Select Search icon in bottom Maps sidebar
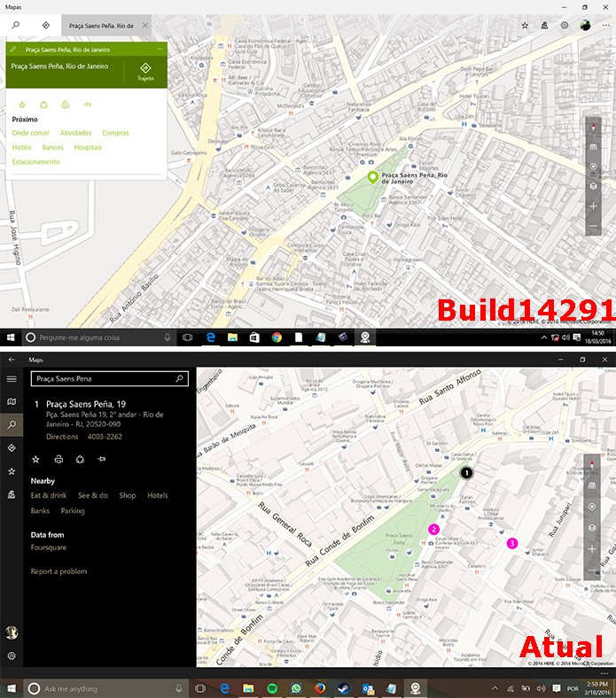Screen dimensions: 616x698 point(12,424)
